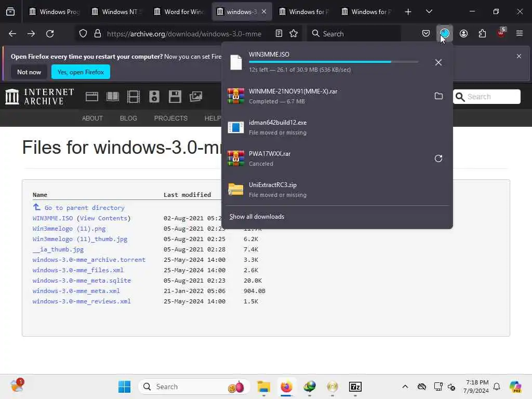The width and height of the screenshot is (532, 399).
Task: Open Internet Archive Audio speaker icon
Action: click(154, 97)
